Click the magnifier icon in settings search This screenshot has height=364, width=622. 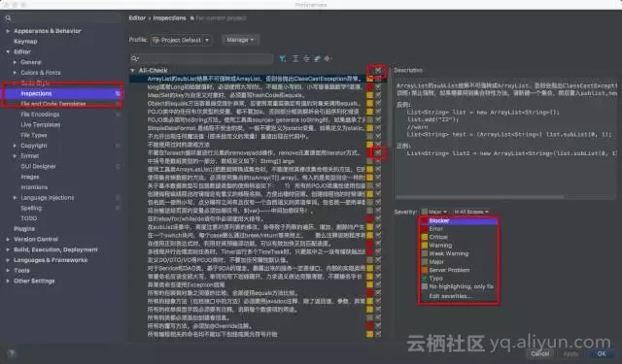click(8, 18)
